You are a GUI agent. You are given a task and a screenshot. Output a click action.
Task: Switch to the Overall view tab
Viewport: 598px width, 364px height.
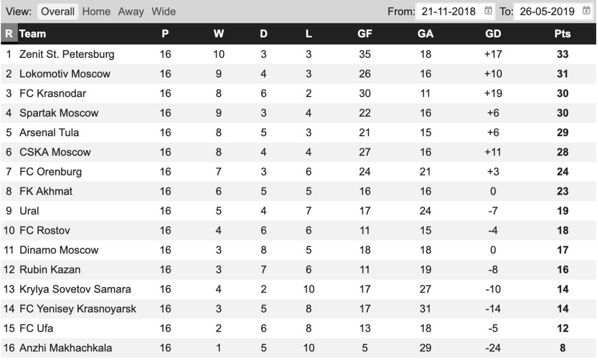point(57,12)
